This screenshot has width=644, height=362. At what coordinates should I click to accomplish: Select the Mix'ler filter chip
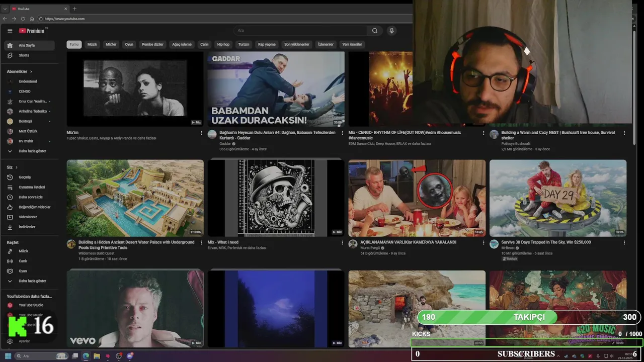[111, 44]
